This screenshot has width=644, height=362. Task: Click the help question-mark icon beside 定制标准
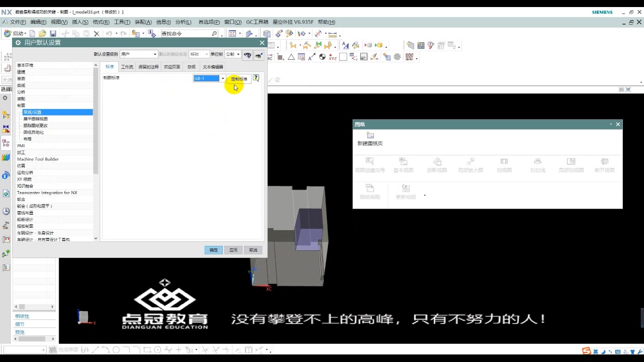point(255,78)
